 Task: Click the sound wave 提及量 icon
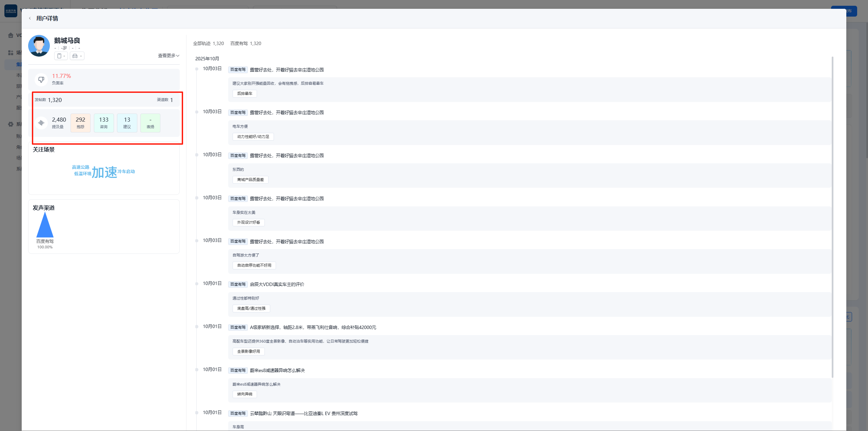(41, 123)
